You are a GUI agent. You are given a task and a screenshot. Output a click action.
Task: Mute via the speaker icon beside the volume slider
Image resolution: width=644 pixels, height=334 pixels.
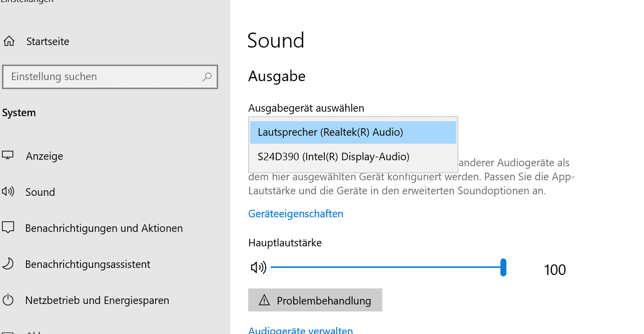click(x=258, y=268)
